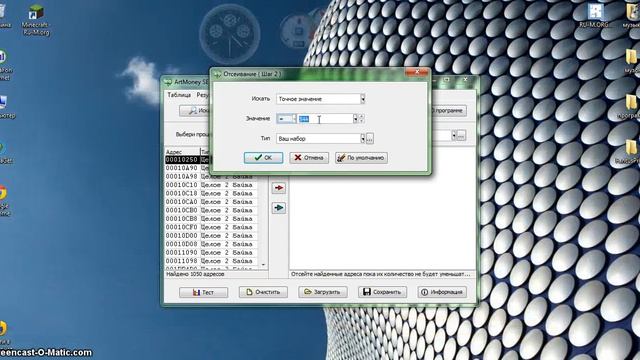Open the Тип data type dropdown
Image resolution: width=640 pixels, height=360 pixels.
pyautogui.click(x=362, y=138)
